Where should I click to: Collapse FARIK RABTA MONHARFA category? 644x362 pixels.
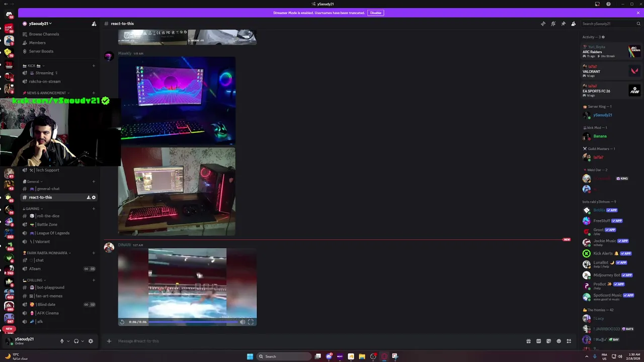pos(46,253)
